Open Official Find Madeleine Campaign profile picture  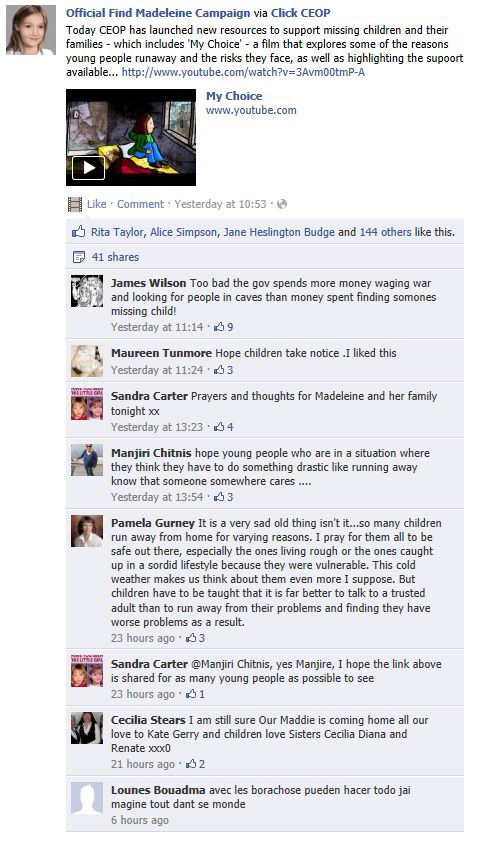(x=31, y=30)
